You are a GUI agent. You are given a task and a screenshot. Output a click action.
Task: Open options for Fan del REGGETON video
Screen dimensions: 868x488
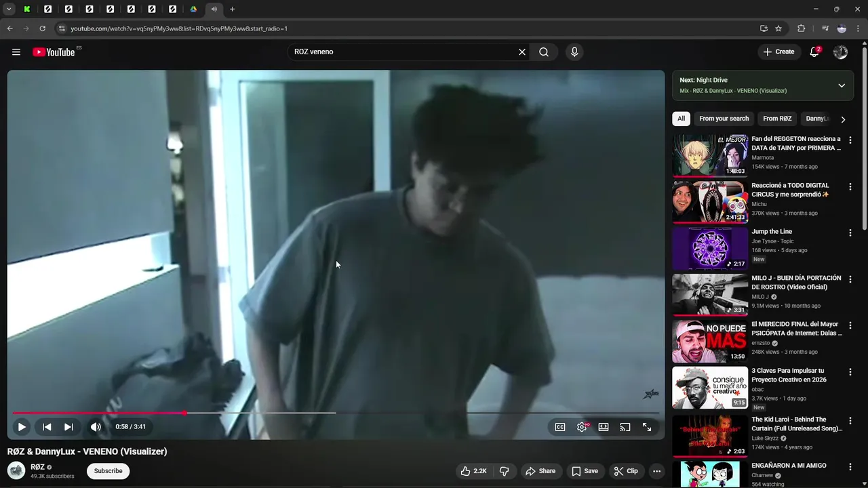pos(850,140)
